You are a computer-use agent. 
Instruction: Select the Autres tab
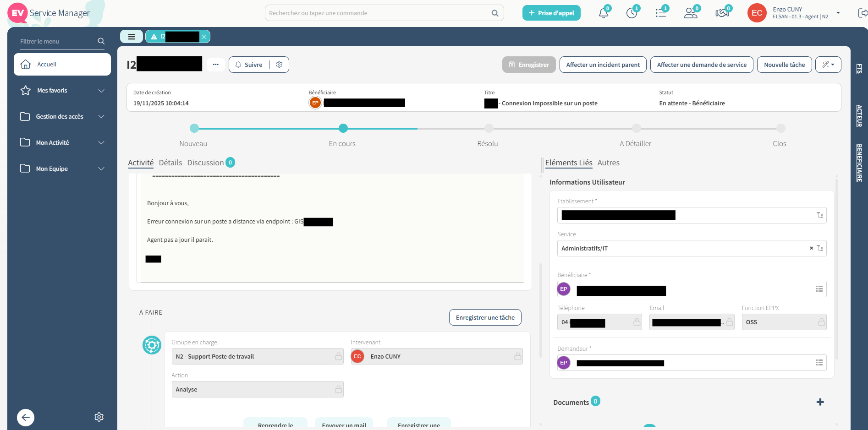pos(609,163)
